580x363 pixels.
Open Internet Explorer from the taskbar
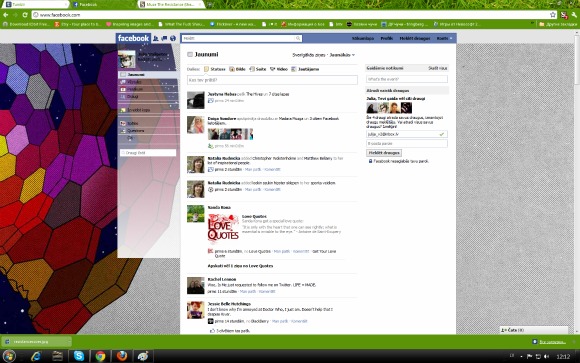(x=36, y=356)
